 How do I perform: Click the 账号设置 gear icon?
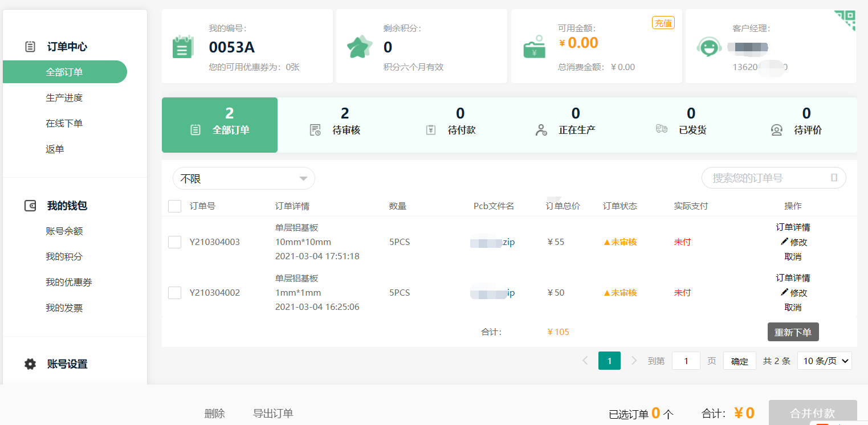[30, 363]
